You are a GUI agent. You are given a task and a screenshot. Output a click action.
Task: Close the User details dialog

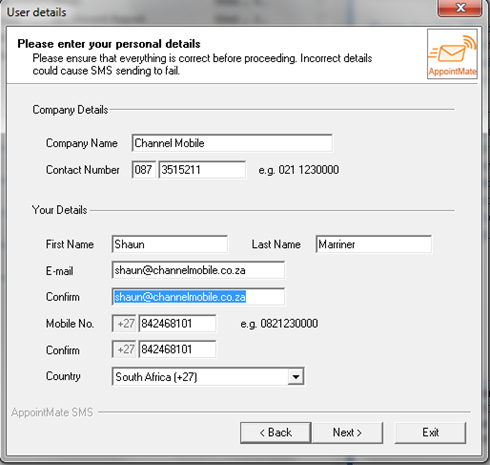[460, 8]
